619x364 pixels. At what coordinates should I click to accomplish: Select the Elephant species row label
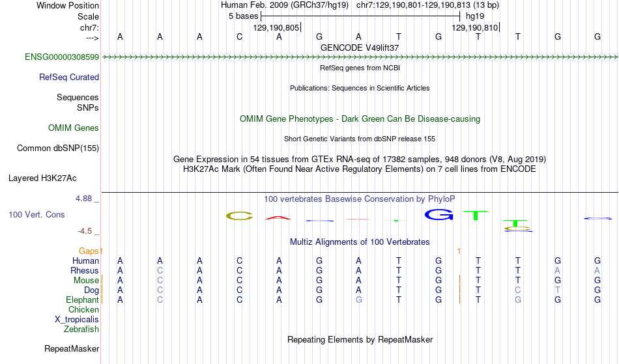click(82, 300)
